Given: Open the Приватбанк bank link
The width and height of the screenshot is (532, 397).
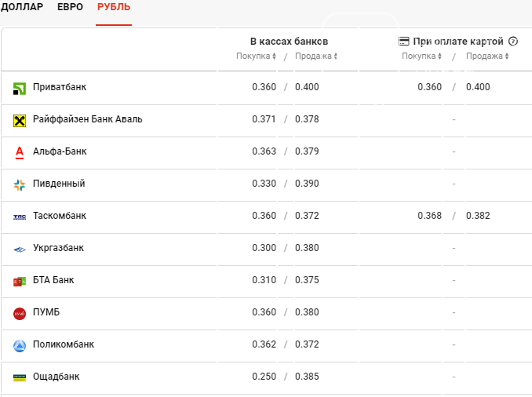Looking at the screenshot, I should 60,87.
